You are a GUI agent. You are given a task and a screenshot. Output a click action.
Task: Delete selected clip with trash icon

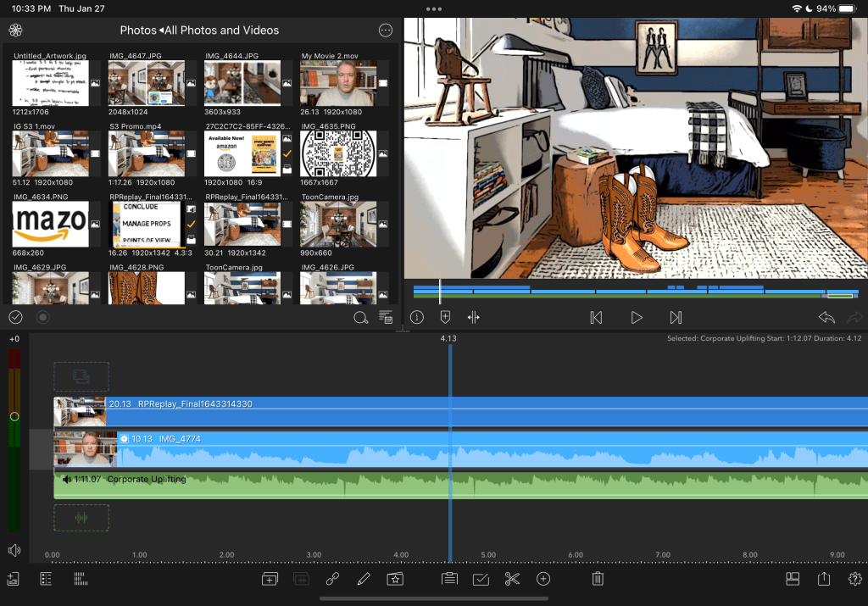598,579
